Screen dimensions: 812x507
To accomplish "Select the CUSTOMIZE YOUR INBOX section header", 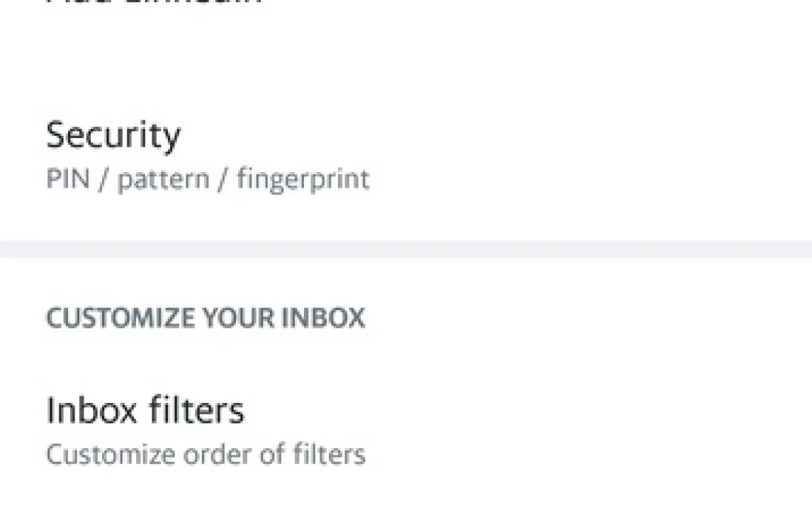I will [205, 318].
